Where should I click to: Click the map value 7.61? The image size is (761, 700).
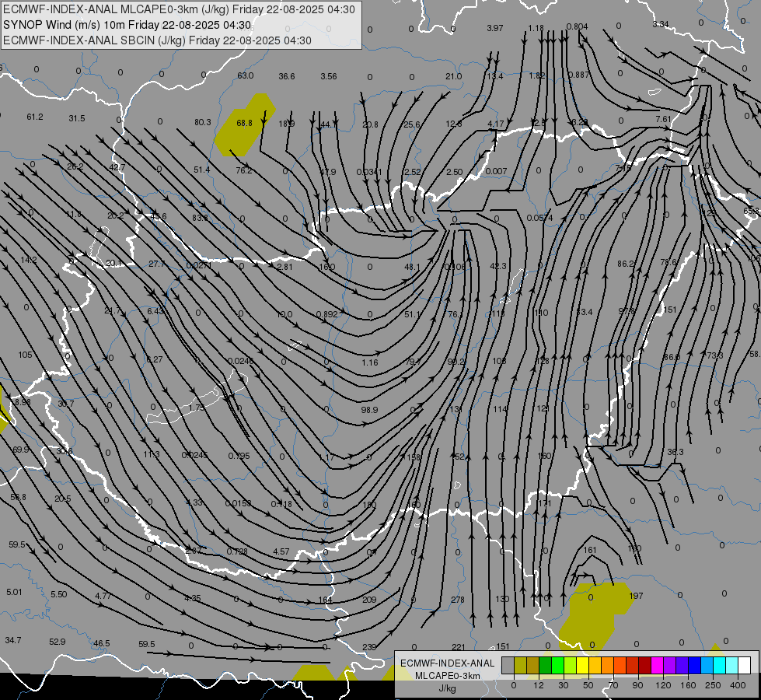[663, 119]
